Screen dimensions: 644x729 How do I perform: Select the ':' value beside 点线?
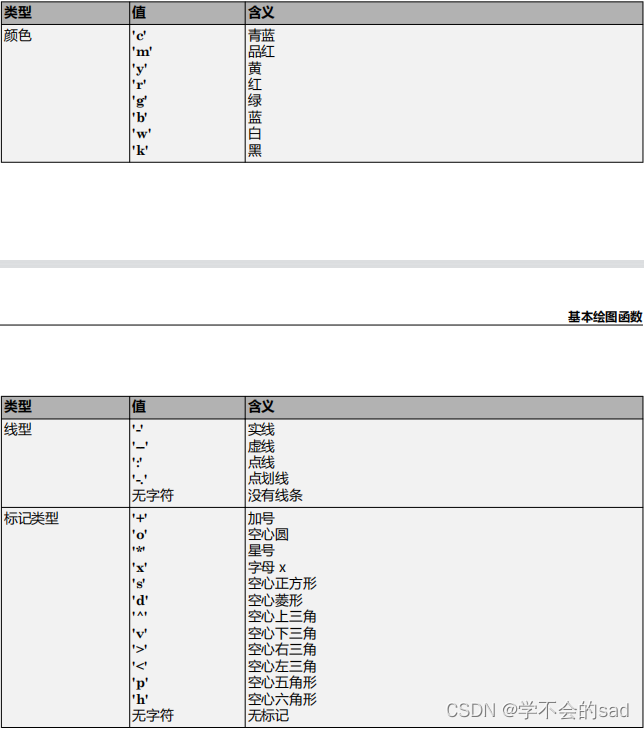137,462
